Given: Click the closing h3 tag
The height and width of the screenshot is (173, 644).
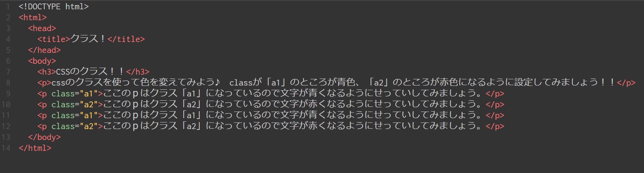Looking at the screenshot, I should (x=138, y=72).
